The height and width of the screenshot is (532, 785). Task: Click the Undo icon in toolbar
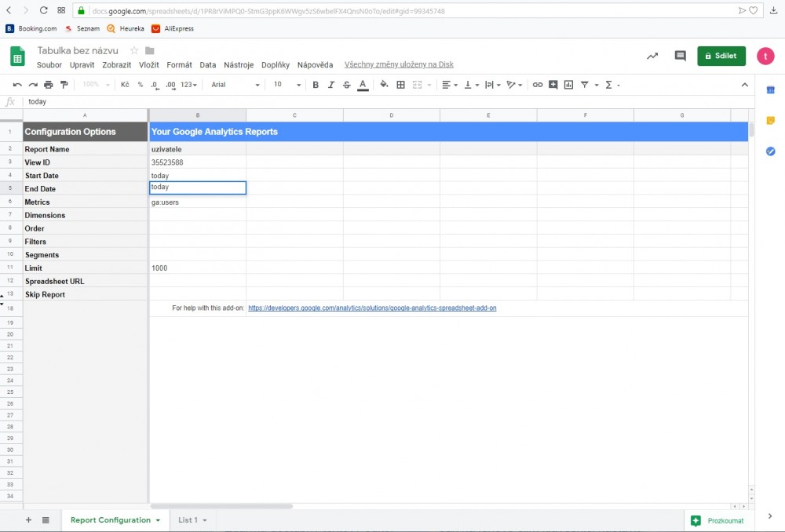pyautogui.click(x=17, y=85)
